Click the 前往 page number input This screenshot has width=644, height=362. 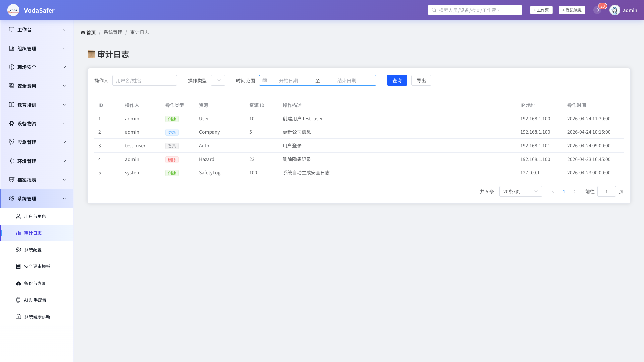[607, 191]
